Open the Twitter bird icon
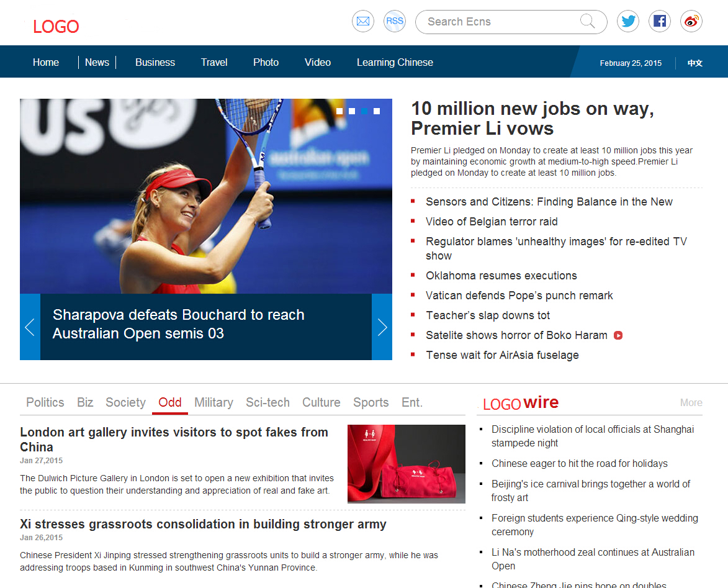This screenshot has height=588, width=728. click(628, 22)
